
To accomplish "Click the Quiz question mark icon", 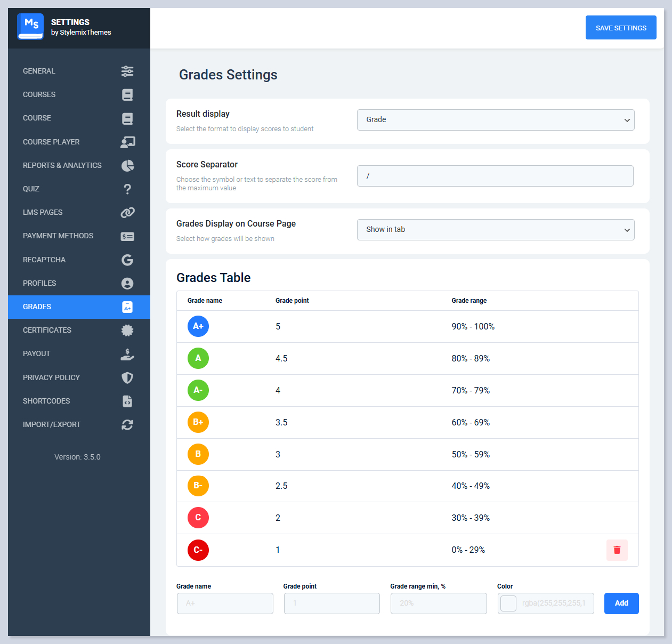I will [x=127, y=189].
